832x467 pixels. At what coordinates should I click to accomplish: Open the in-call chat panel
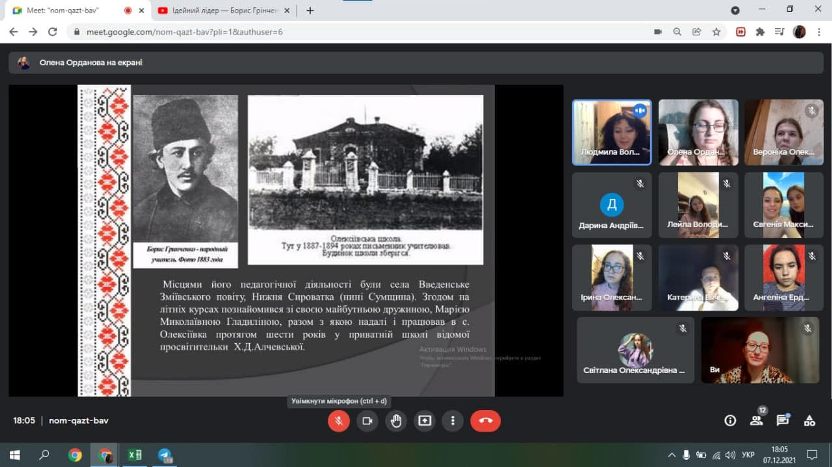(782, 421)
